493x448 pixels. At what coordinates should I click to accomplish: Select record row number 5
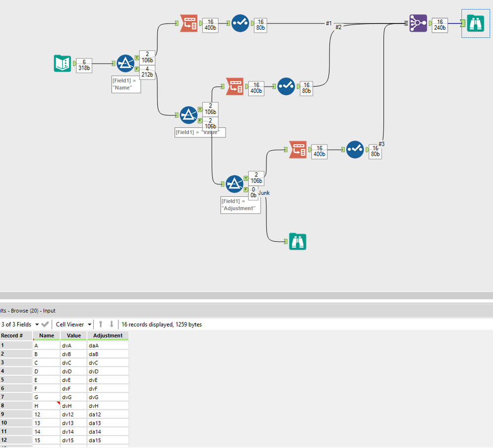click(x=16, y=380)
